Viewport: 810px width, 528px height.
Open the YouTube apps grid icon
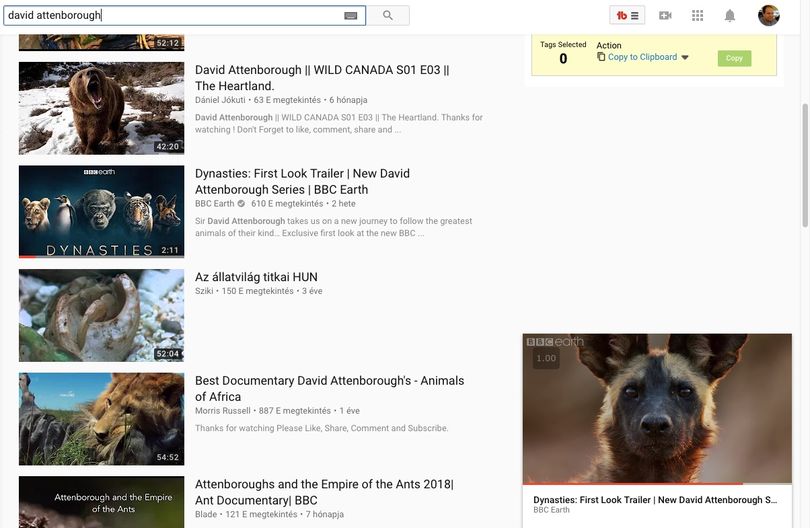coord(697,15)
